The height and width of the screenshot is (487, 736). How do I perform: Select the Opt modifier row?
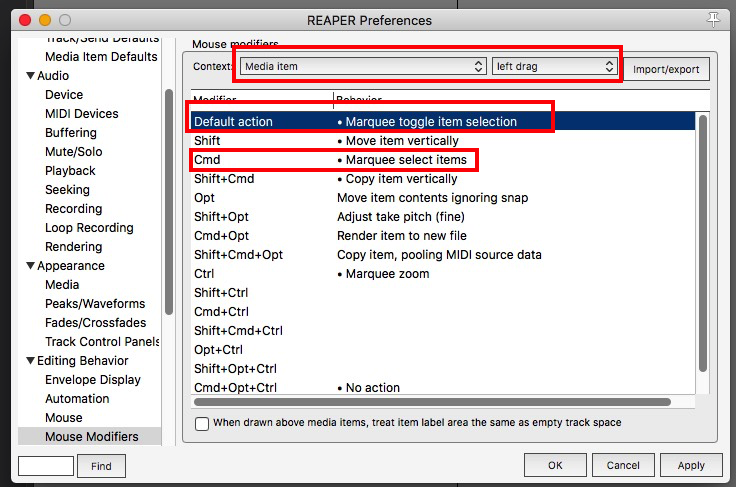[x=443, y=198]
